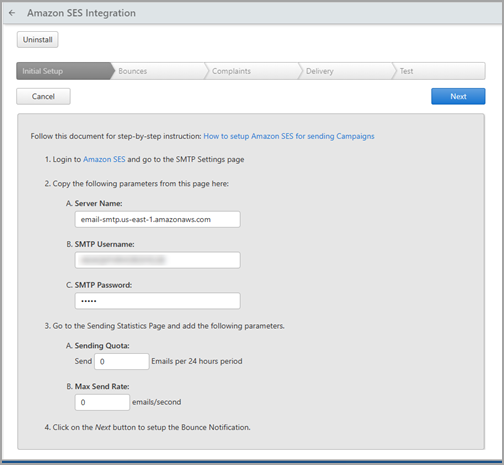
Task: Jump to the Test step
Action: coord(438,71)
